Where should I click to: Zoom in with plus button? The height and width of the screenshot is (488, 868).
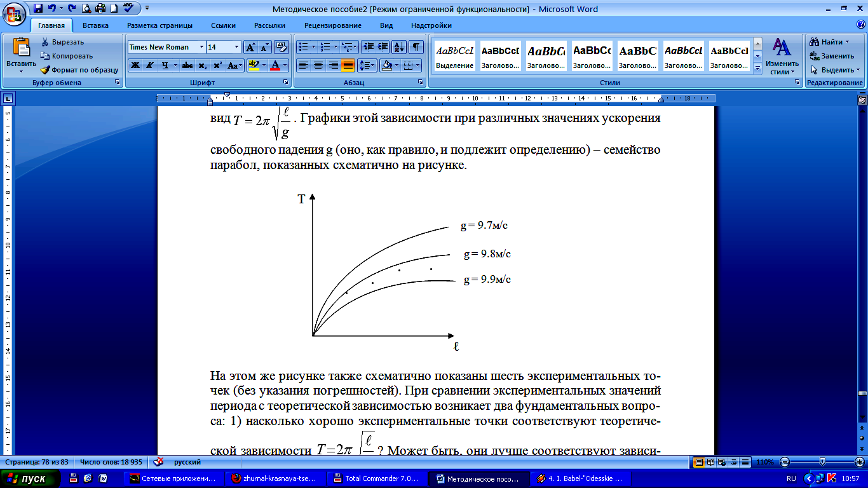[x=859, y=462]
